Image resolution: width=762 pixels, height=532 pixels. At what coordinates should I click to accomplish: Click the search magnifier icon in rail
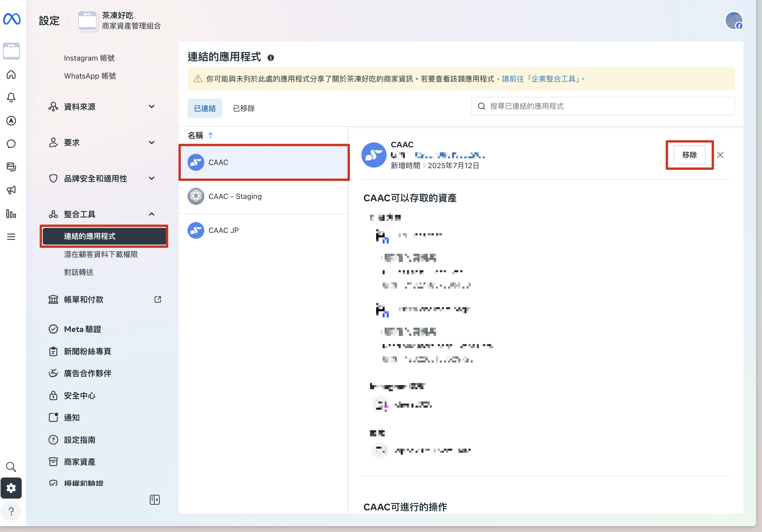coord(11,467)
